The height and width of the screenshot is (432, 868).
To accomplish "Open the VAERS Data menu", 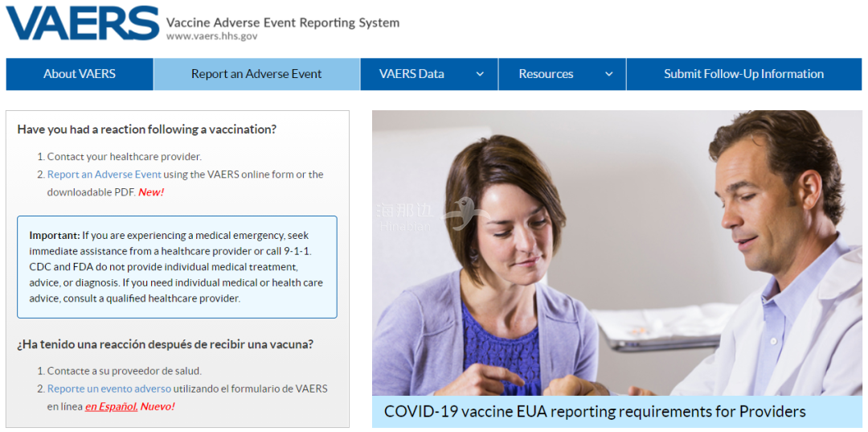I will (x=429, y=74).
